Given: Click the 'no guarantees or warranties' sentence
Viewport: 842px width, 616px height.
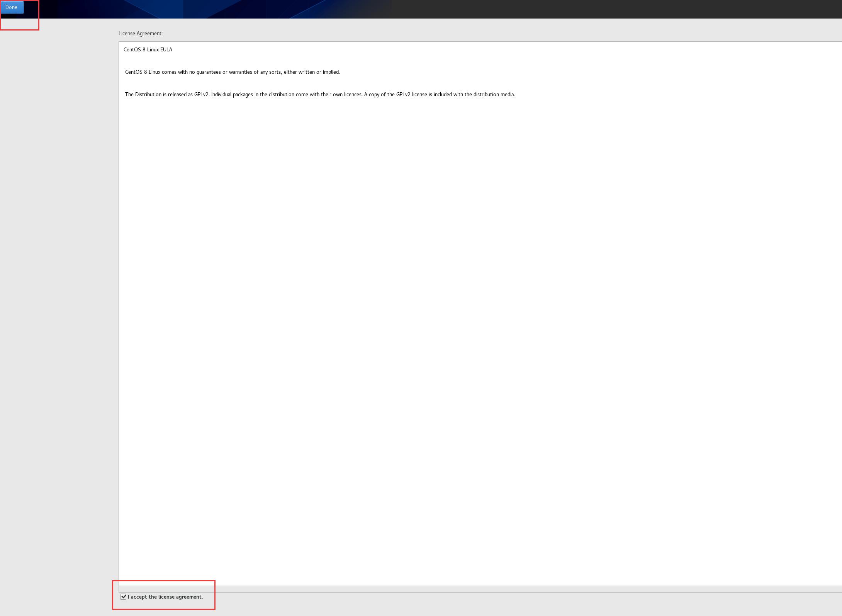Looking at the screenshot, I should tap(233, 72).
